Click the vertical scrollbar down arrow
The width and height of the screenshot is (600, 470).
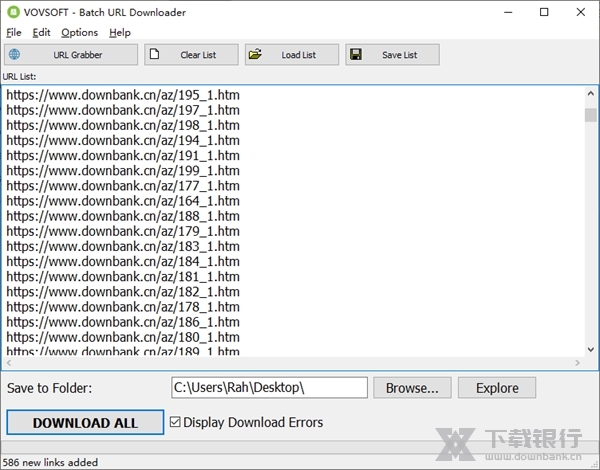click(x=590, y=349)
